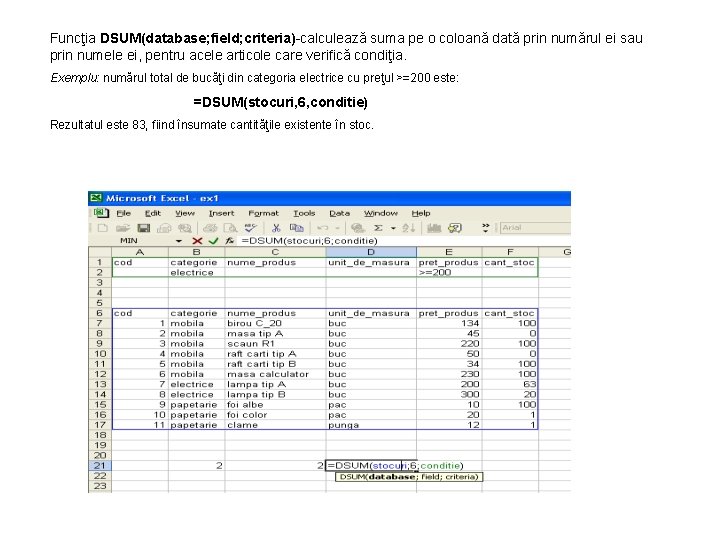
Task: Click the stock cell with value 63
Action: point(510,384)
